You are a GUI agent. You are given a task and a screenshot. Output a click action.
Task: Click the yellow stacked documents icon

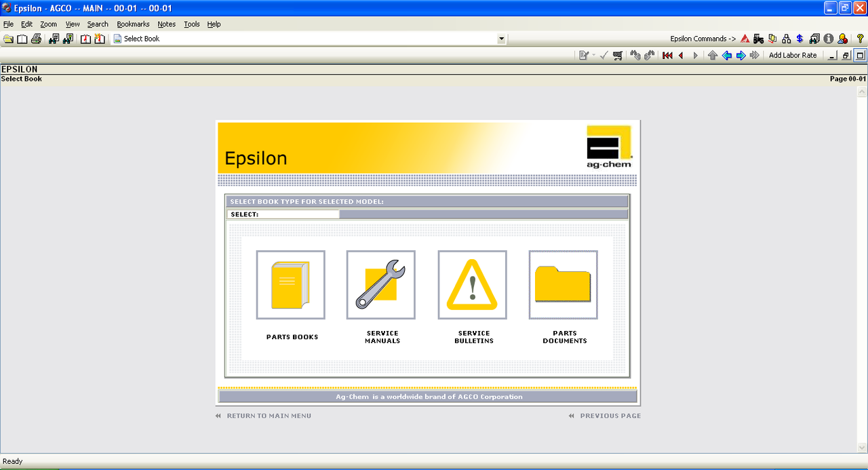(772, 39)
